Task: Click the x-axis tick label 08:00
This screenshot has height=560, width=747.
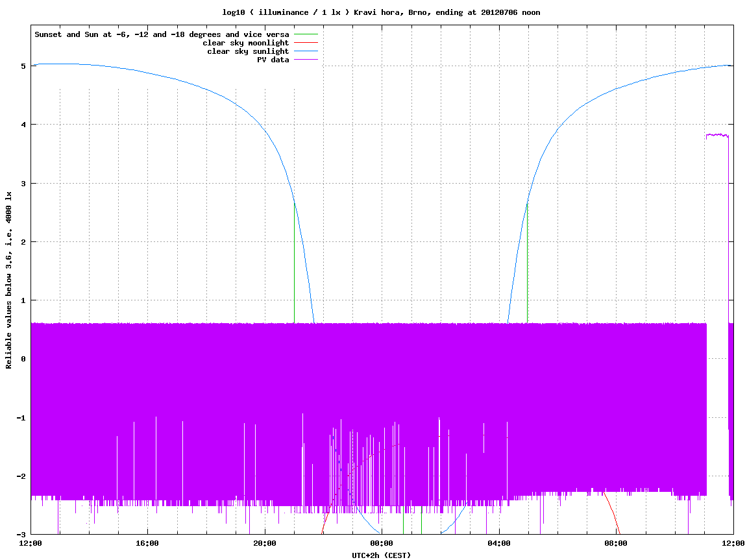Action: coord(616,543)
